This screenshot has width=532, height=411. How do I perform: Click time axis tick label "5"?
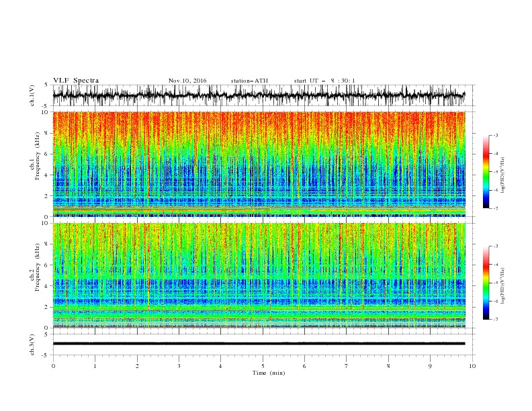click(x=263, y=366)
